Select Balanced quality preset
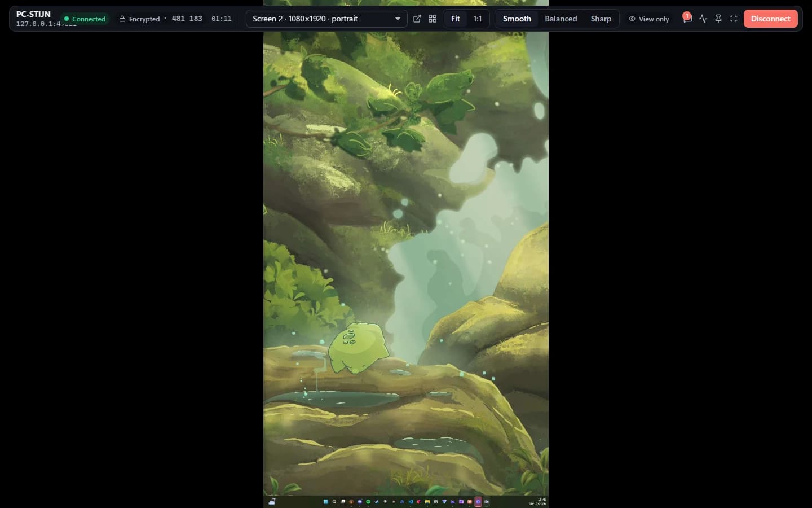The height and width of the screenshot is (508, 812). [x=561, y=19]
